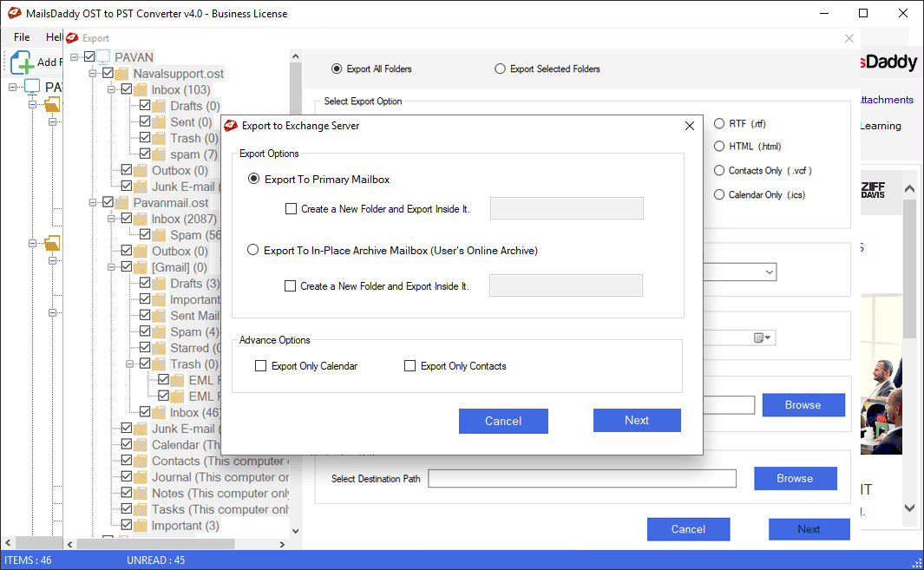Click the Notes folder icon
This screenshot has width=924, height=570.
(141, 494)
